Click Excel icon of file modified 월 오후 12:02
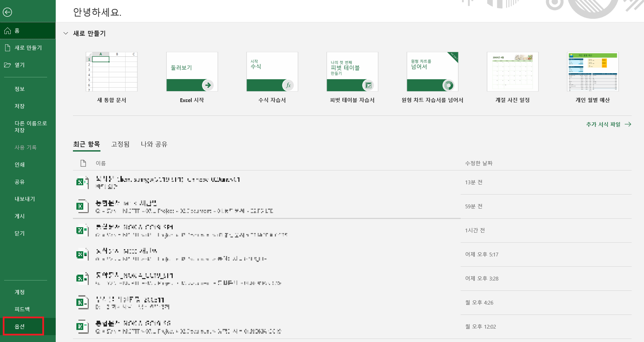Screen dimensions: 644x342 (82, 327)
